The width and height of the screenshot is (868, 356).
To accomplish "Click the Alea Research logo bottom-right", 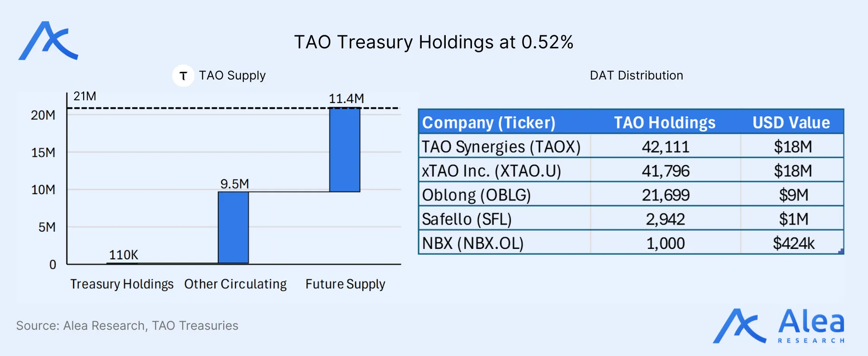I will pos(778,326).
